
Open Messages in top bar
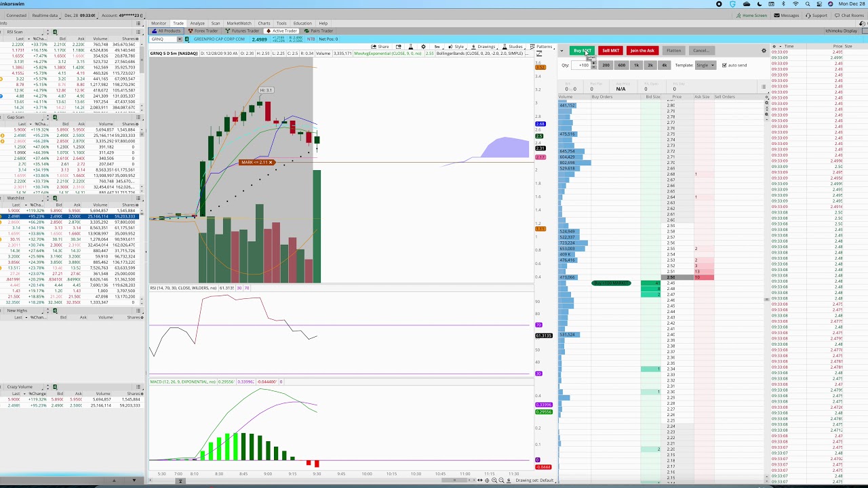pos(787,15)
